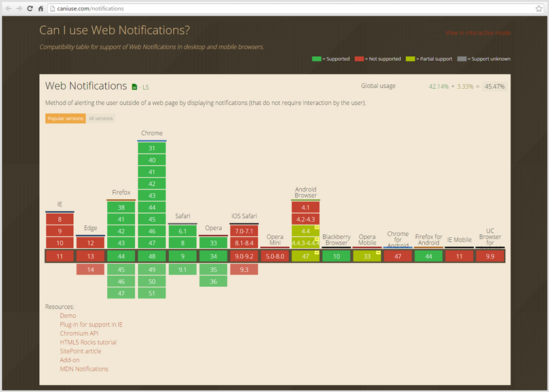Open View in interactive mode link
549x392 pixels.
(x=478, y=33)
